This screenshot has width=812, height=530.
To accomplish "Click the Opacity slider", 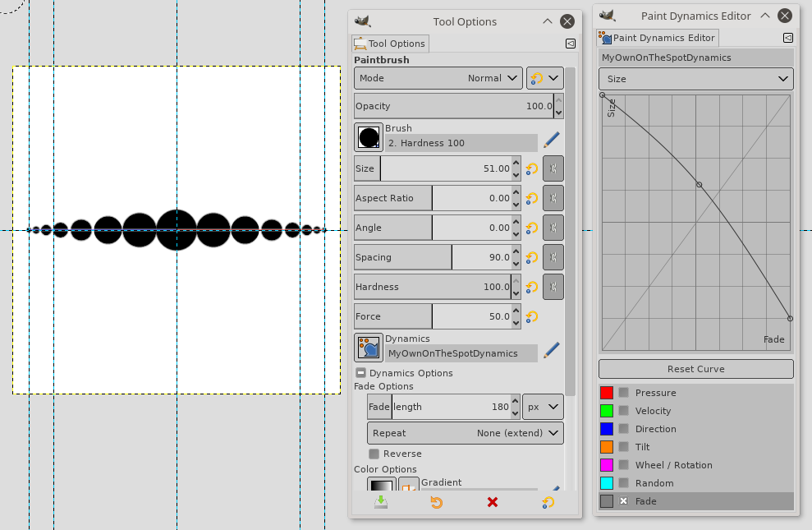I will point(454,106).
